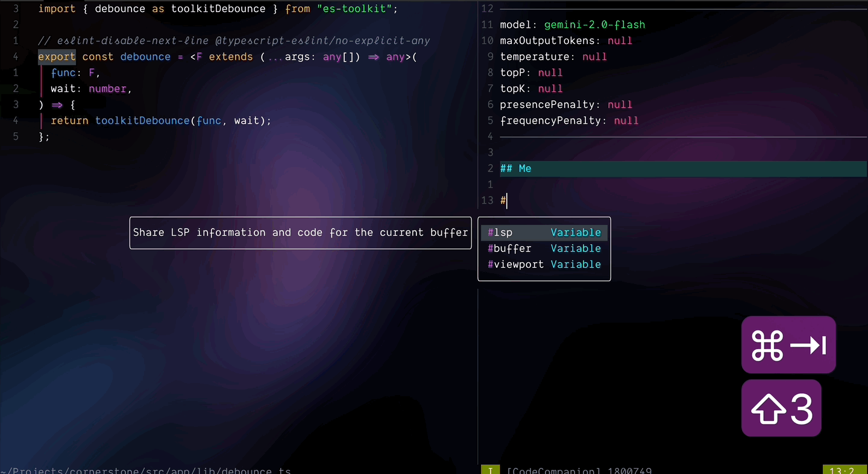The height and width of the screenshot is (474, 868).
Task: Click the gemini-2.0-flash model value
Action: pyautogui.click(x=594, y=25)
